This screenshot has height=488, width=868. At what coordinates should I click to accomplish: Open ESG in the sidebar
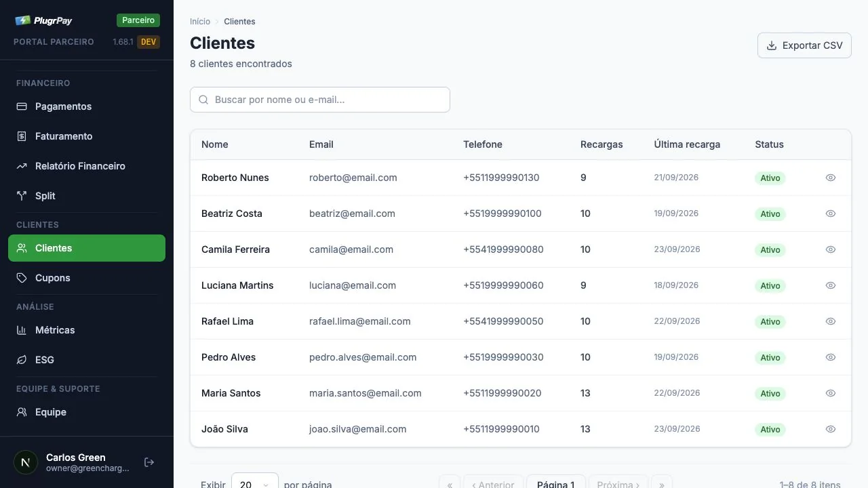pos(87,360)
